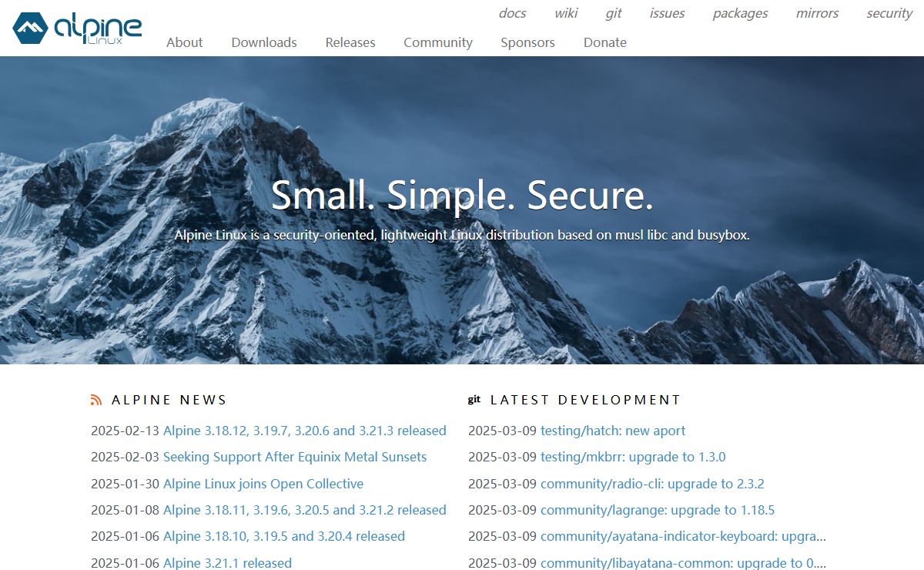The height and width of the screenshot is (570, 924).
Task: Open Alpine 3.18.10, 3.19.5 and 3.20.4 released
Action: pos(284,536)
